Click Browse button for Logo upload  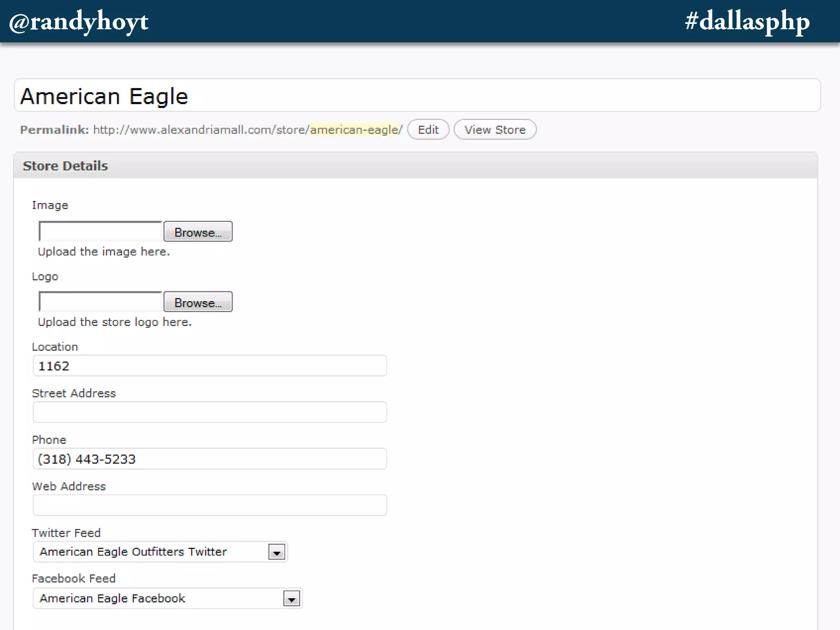pyautogui.click(x=198, y=302)
